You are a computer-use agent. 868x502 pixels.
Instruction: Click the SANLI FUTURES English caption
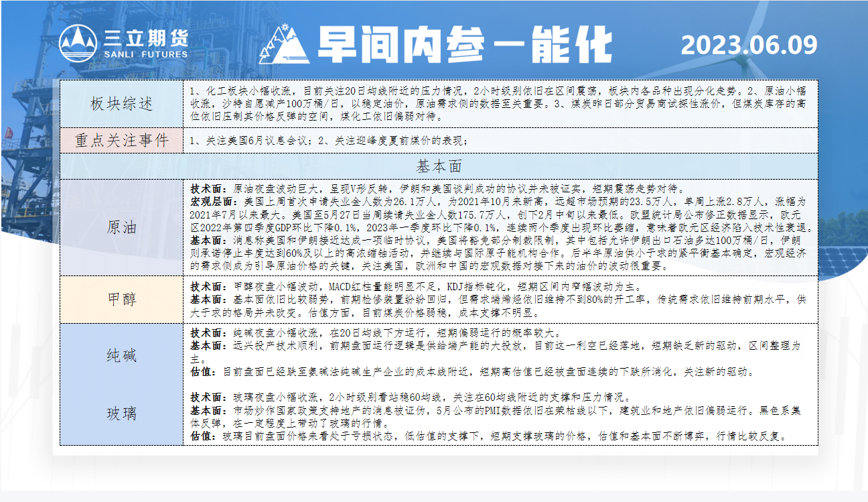pos(146,54)
